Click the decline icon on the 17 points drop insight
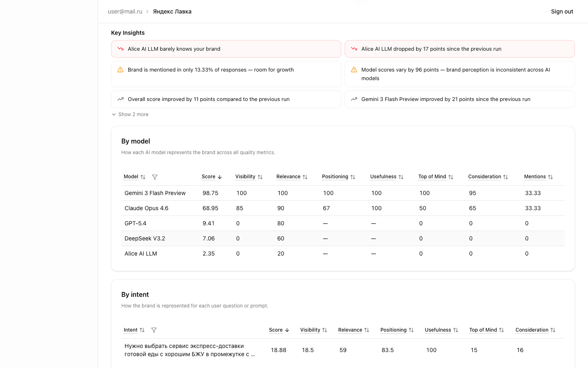 tap(354, 49)
